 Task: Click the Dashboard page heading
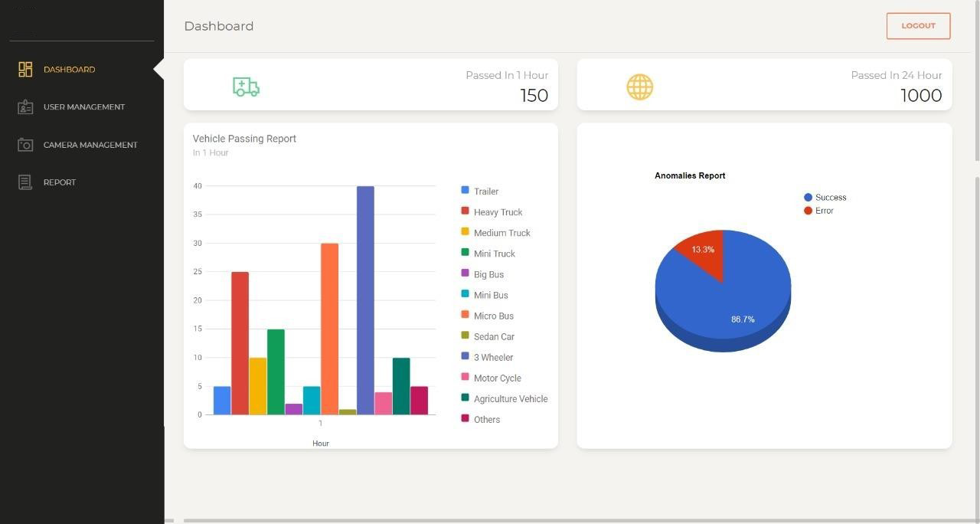[x=219, y=26]
